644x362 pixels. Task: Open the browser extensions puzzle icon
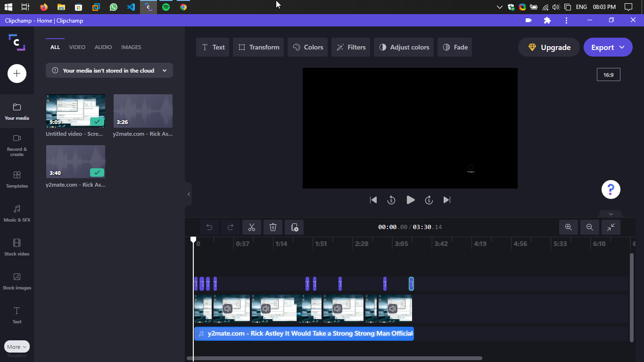[547, 20]
